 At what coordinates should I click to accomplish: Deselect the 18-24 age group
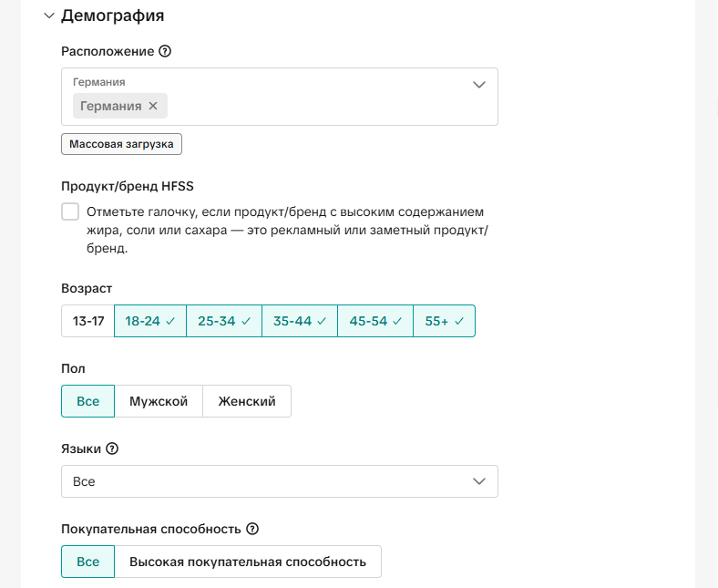tap(149, 321)
